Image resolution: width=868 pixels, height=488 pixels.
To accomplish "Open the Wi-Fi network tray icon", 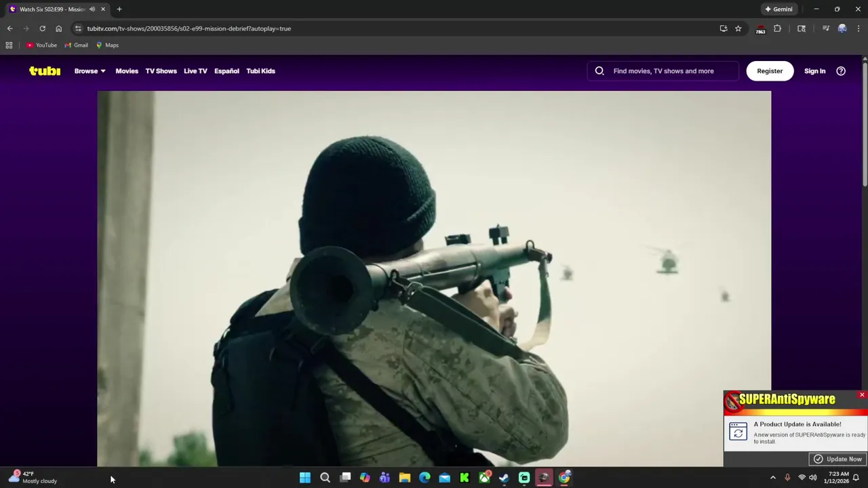I will point(802,478).
